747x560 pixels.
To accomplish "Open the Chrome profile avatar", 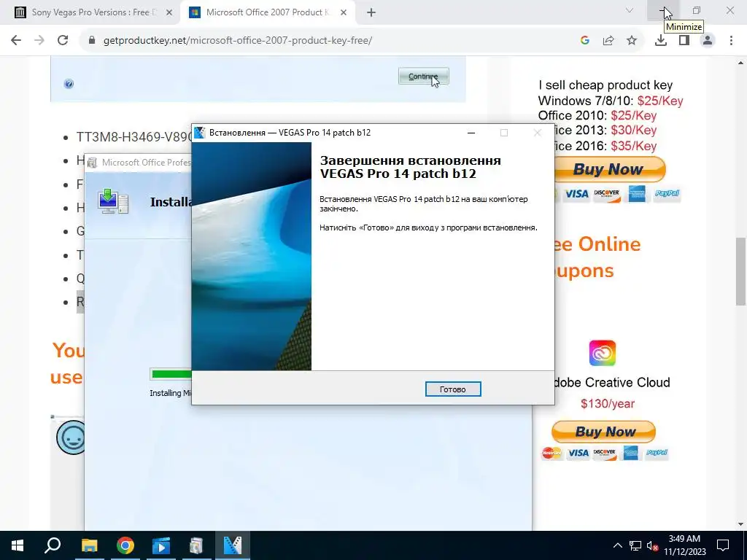I will click(x=708, y=41).
